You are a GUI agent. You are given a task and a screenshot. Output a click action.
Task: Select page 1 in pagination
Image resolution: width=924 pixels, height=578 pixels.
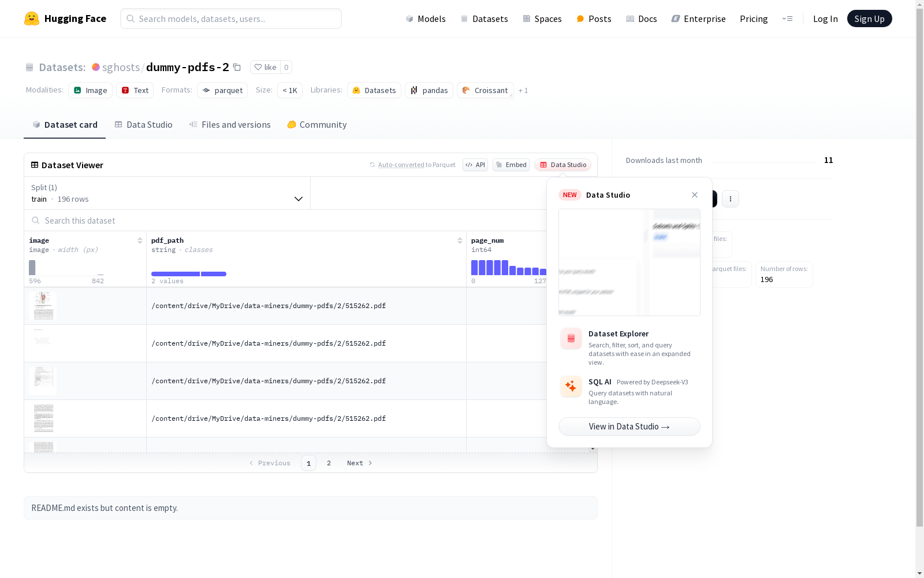(x=308, y=463)
